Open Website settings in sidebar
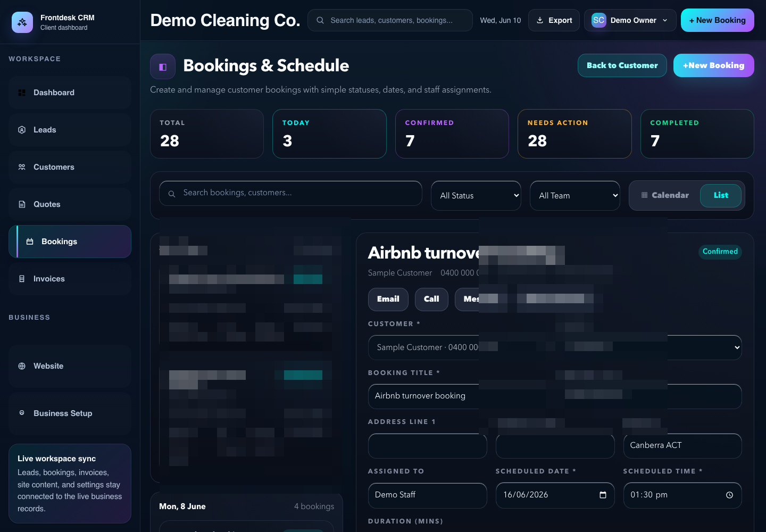The height and width of the screenshot is (532, 766). coord(70,366)
